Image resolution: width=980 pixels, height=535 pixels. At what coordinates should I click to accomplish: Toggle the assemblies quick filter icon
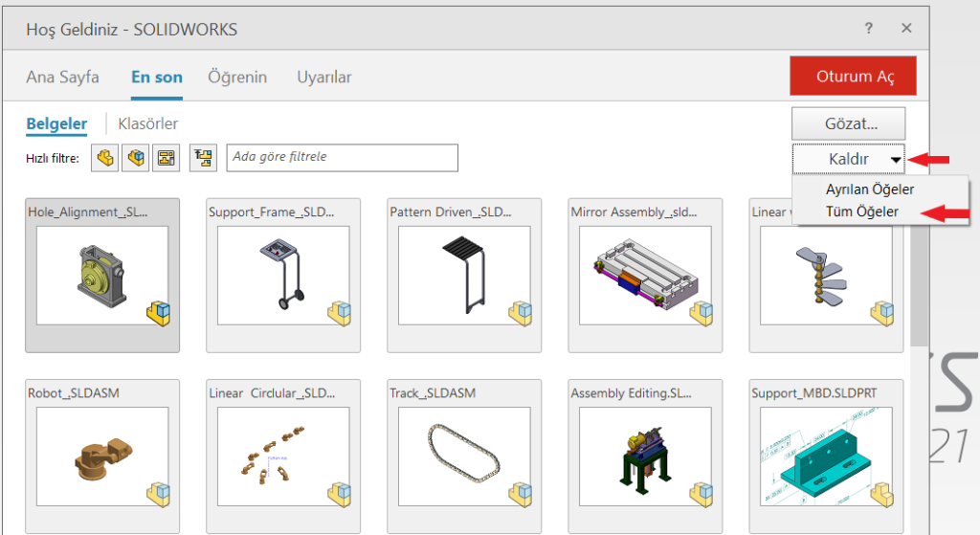point(137,158)
